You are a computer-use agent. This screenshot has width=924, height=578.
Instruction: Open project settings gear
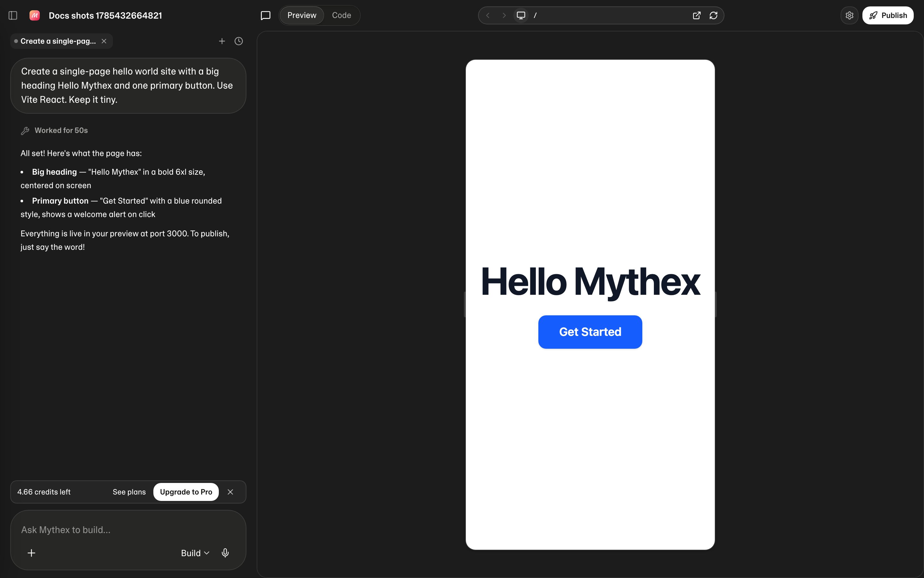coord(849,15)
